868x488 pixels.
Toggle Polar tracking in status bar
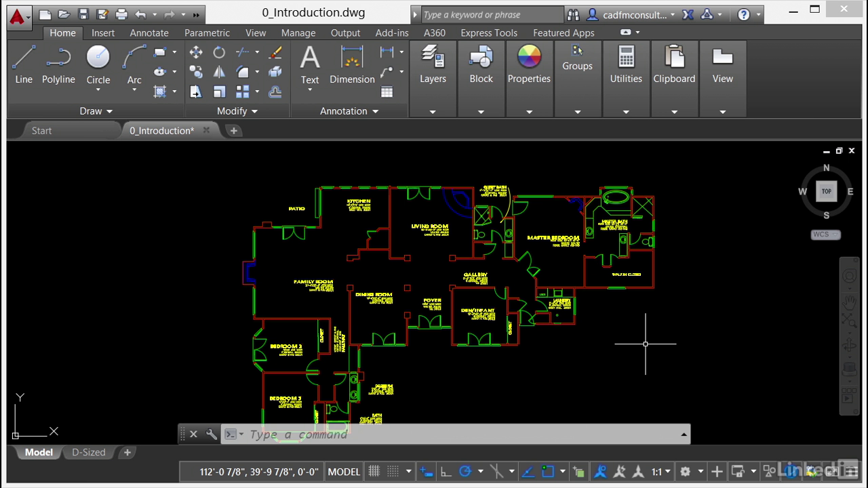click(465, 472)
